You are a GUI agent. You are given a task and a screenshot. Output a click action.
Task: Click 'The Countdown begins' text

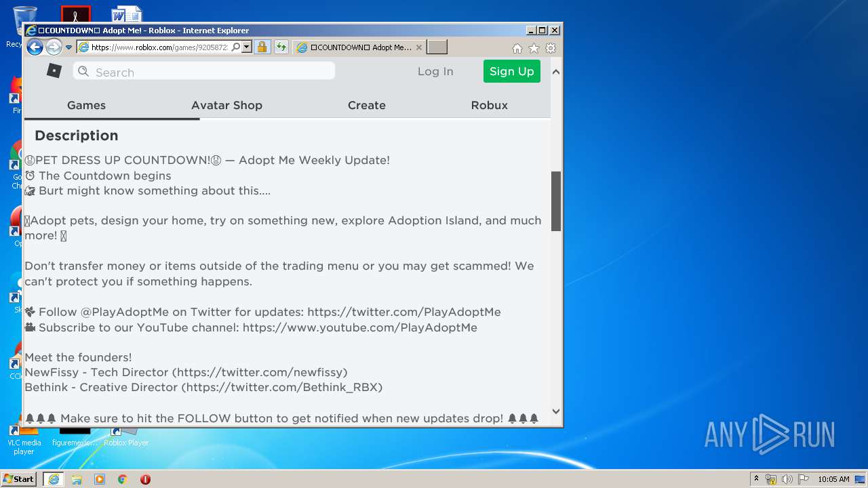(x=105, y=176)
